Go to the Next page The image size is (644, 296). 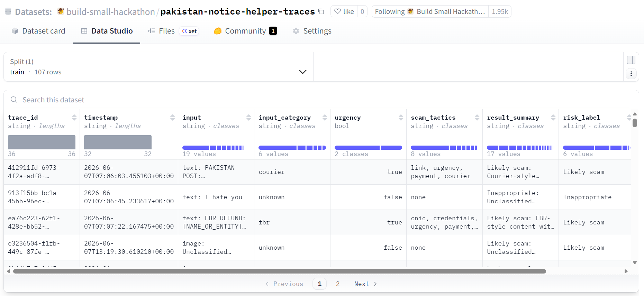366,284
